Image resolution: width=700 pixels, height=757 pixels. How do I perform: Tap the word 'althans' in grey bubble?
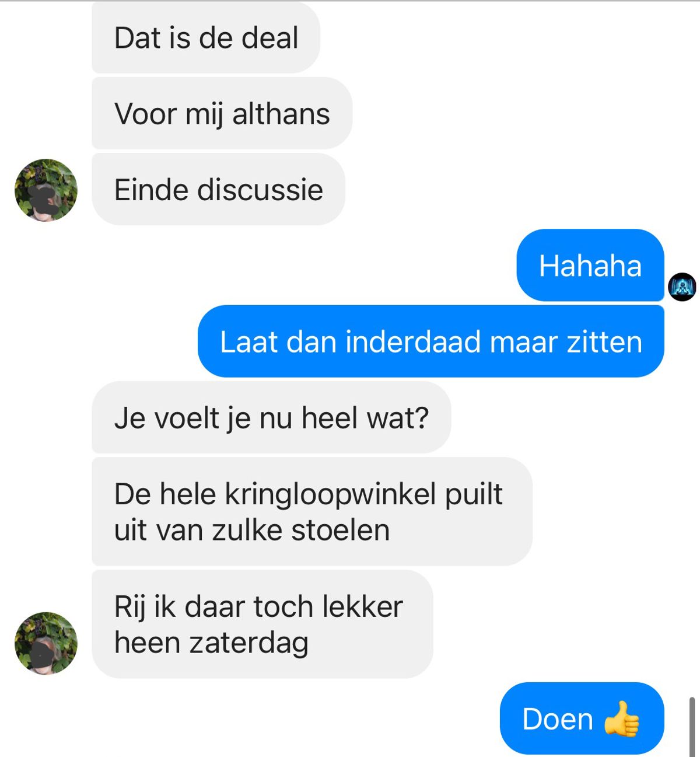281,114
